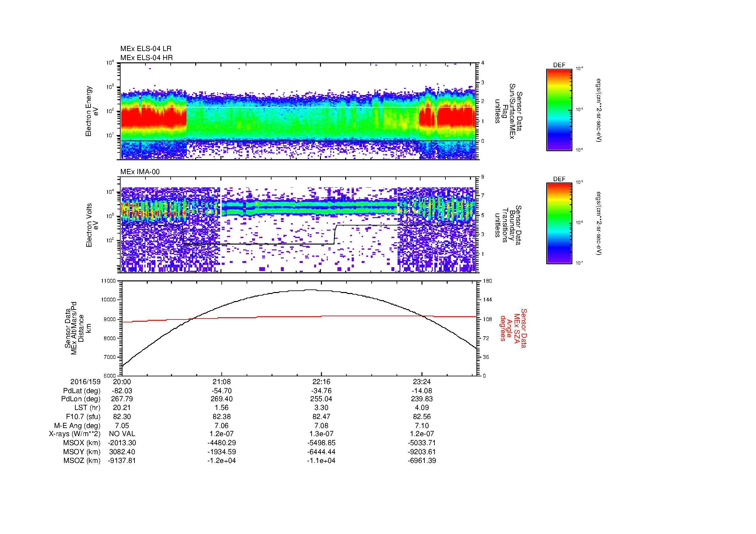
Task: Click the MEx ELS-04 HR title
Action: click(x=146, y=58)
